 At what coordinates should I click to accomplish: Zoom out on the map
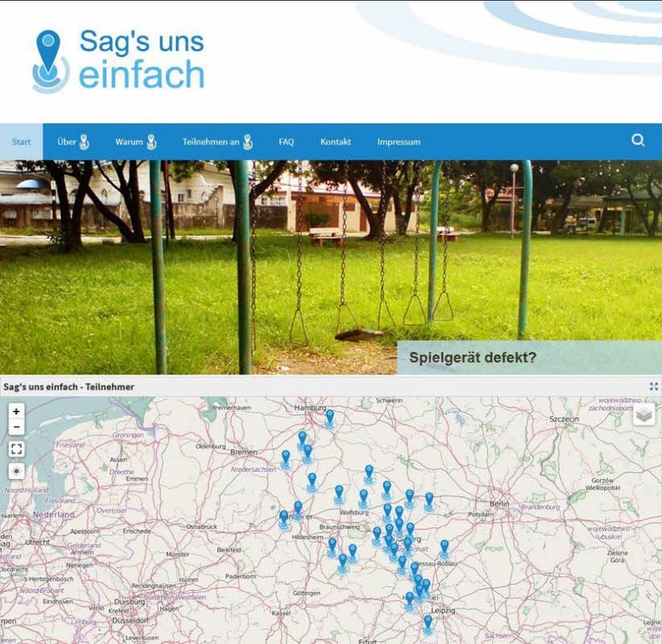[16, 427]
